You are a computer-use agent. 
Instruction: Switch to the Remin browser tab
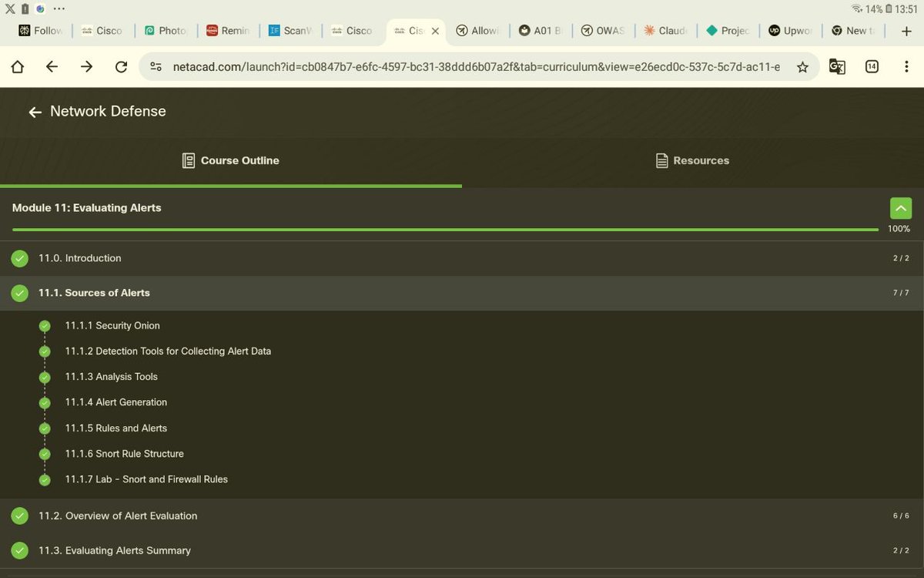(x=228, y=31)
